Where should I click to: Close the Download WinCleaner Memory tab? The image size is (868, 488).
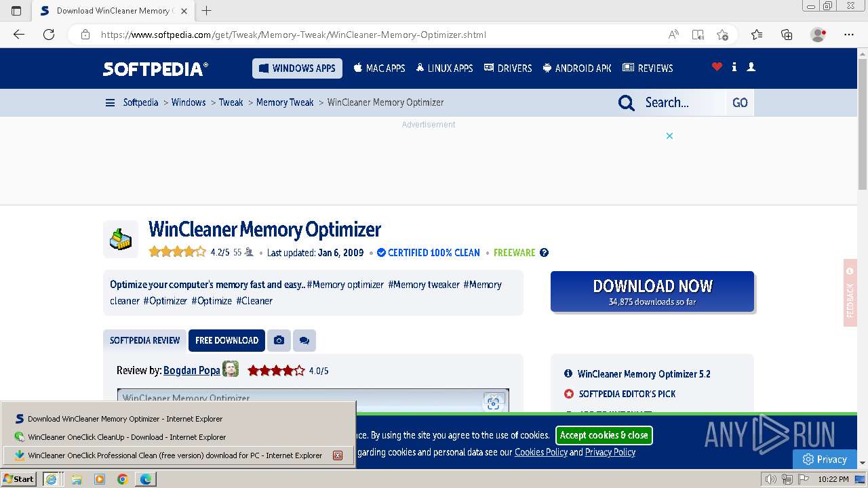184,11
